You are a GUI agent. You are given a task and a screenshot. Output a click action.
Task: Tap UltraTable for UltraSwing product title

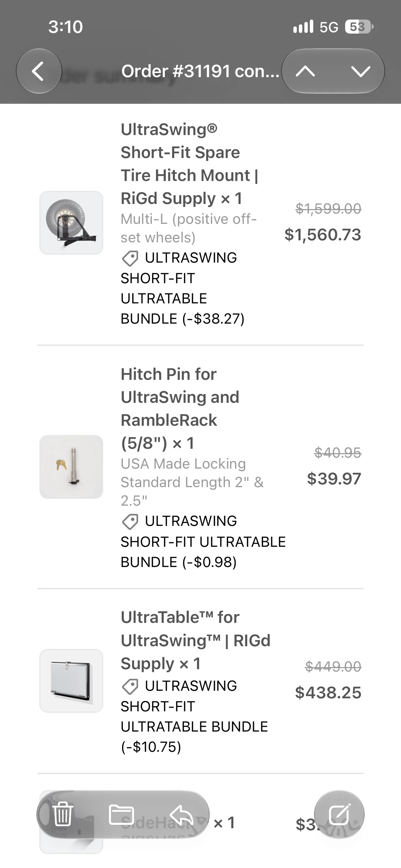[195, 640]
